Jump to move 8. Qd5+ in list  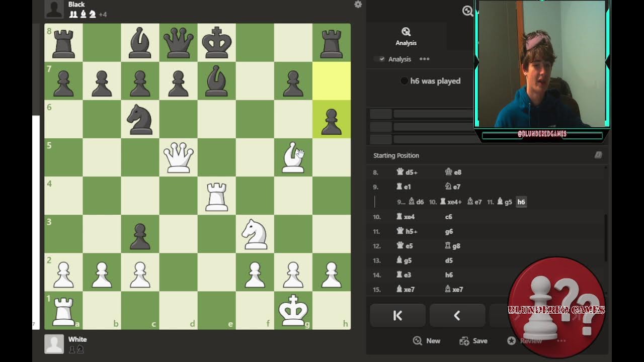[x=408, y=172]
